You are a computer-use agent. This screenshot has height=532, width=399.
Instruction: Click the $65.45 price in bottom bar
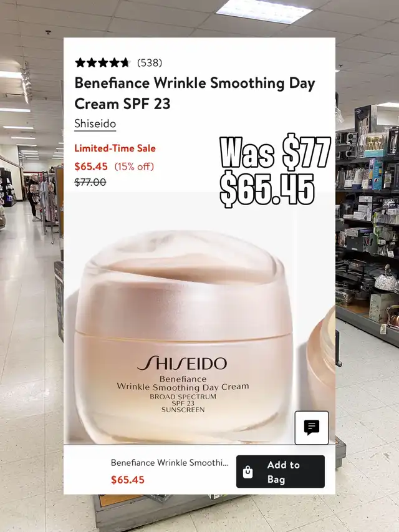click(x=128, y=480)
